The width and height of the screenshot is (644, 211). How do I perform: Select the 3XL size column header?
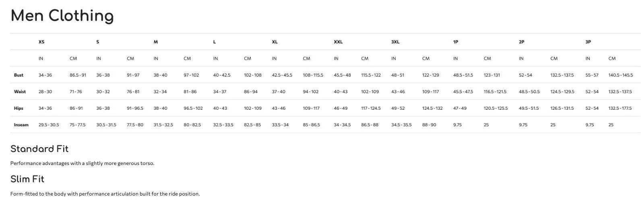tap(395, 42)
